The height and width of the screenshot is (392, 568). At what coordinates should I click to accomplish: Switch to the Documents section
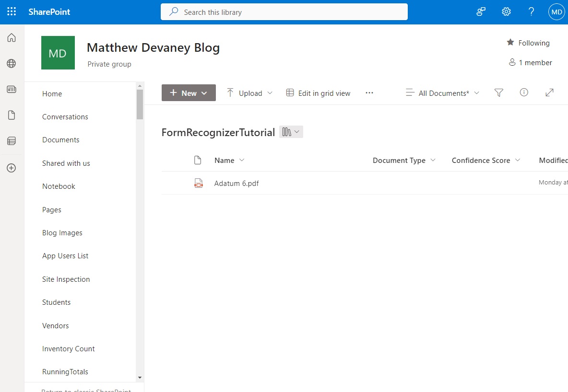pyautogui.click(x=61, y=140)
